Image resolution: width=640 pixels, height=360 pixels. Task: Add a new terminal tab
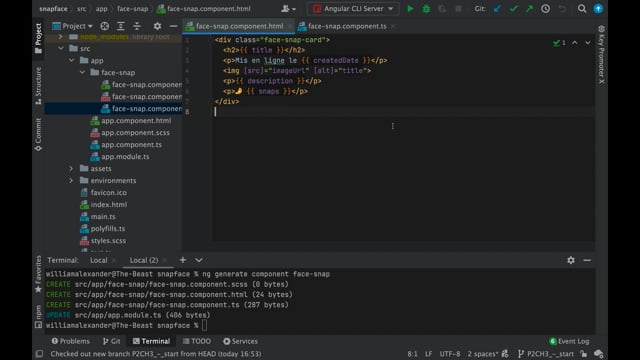[182, 260]
